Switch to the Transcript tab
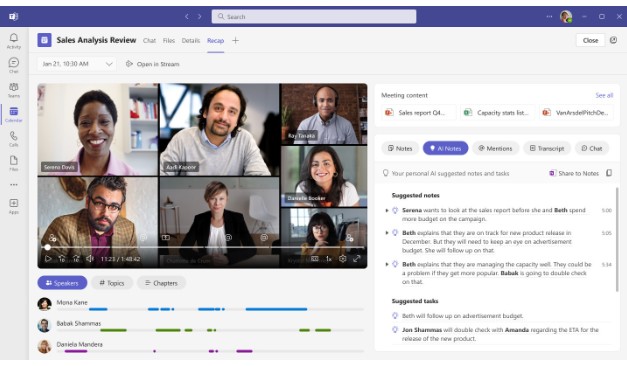The width and height of the screenshot is (627, 366). pyautogui.click(x=547, y=148)
